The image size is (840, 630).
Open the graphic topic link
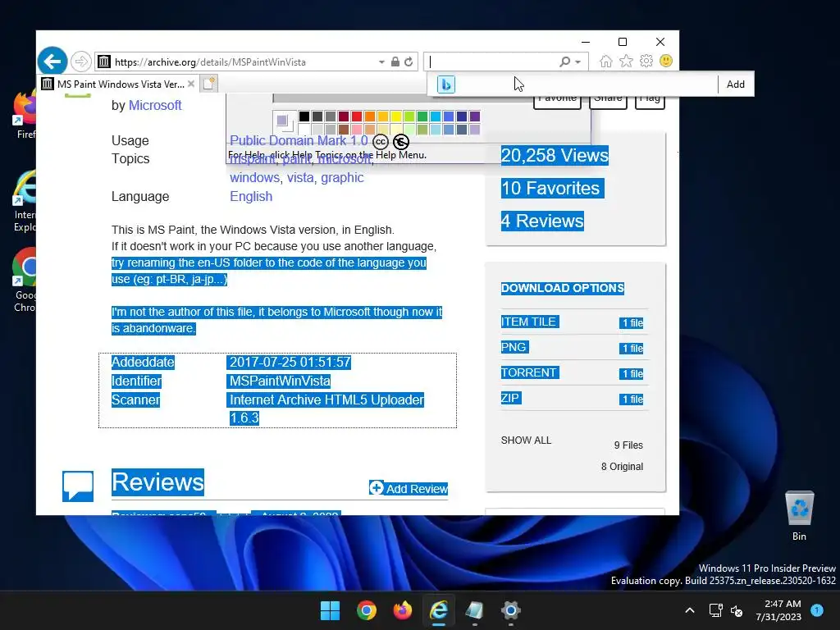tap(342, 178)
